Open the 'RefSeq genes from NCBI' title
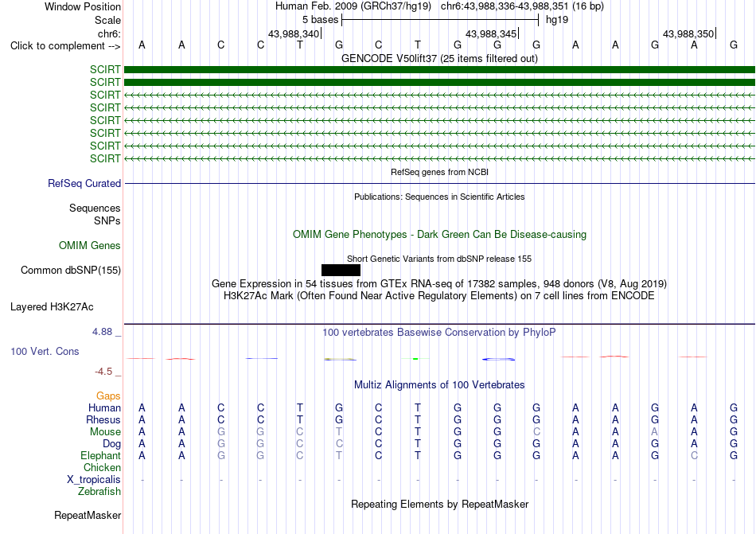The image size is (756, 534). (439, 172)
